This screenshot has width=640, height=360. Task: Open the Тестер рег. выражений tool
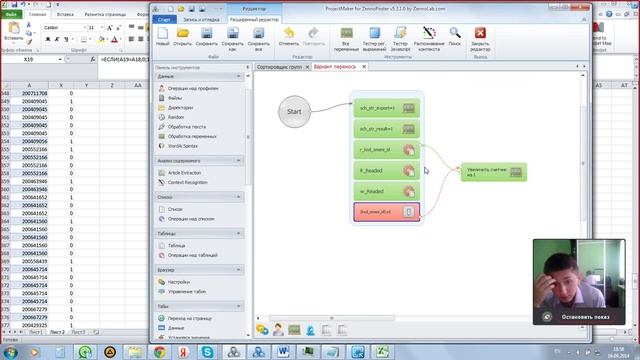374,39
